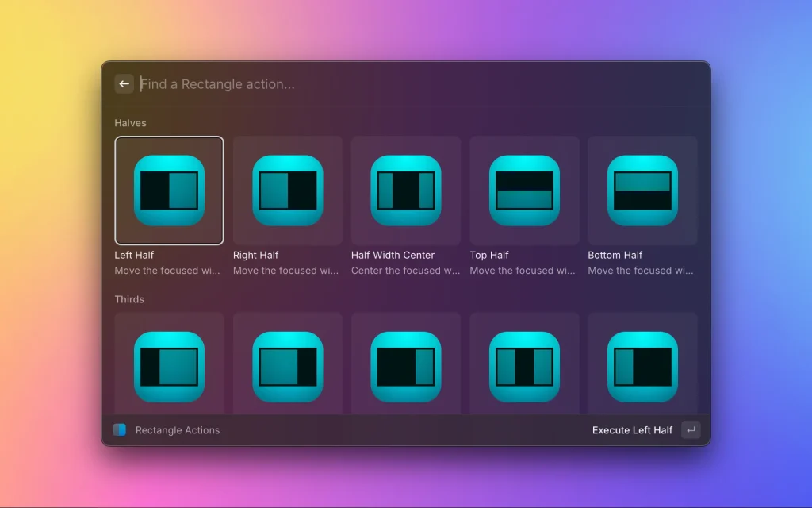Click the middle icon in the Thirds row
Viewport: 812px width, 508px height.
click(x=405, y=365)
